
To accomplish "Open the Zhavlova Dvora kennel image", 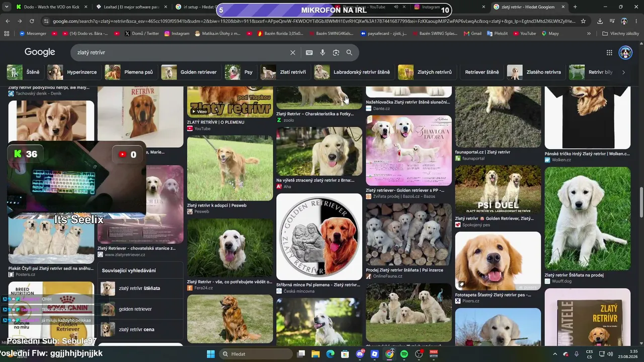I will pyautogui.click(x=409, y=151).
